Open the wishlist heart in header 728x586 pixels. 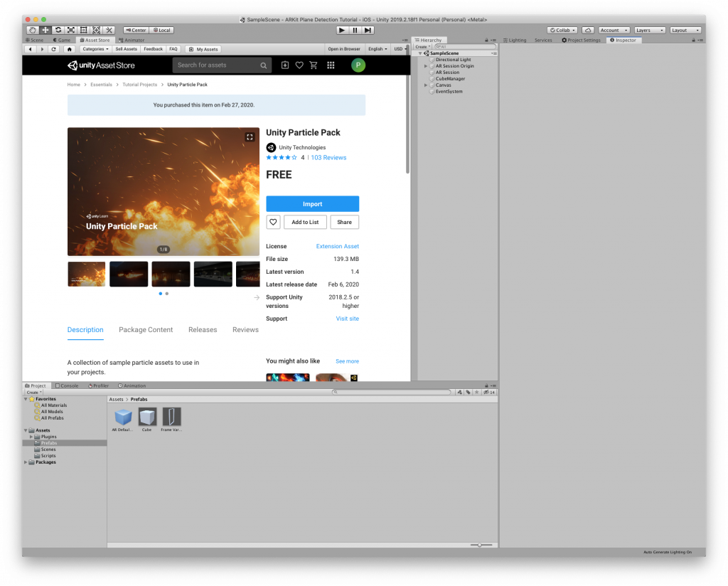[299, 65]
